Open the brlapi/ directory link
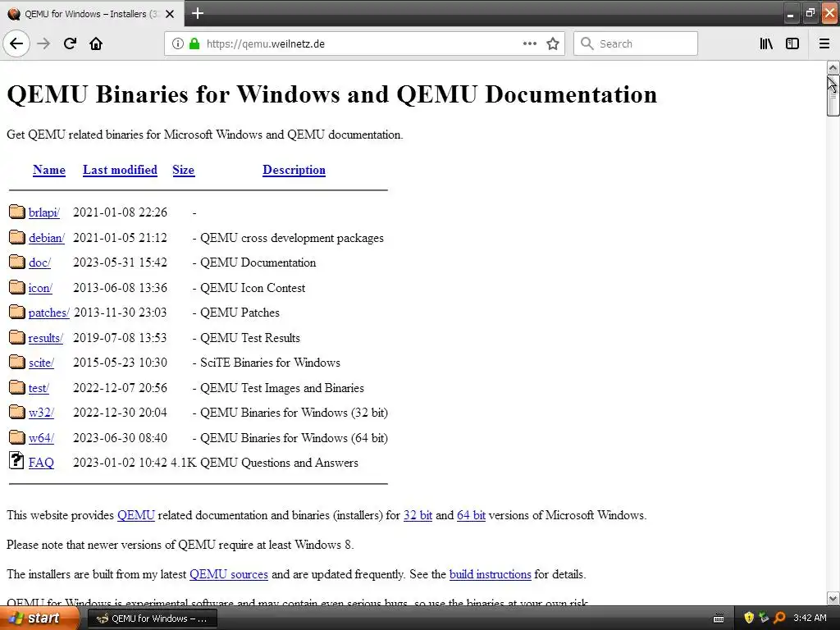 coord(44,212)
